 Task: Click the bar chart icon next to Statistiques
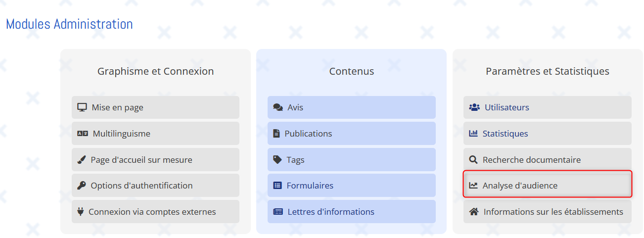tap(473, 134)
